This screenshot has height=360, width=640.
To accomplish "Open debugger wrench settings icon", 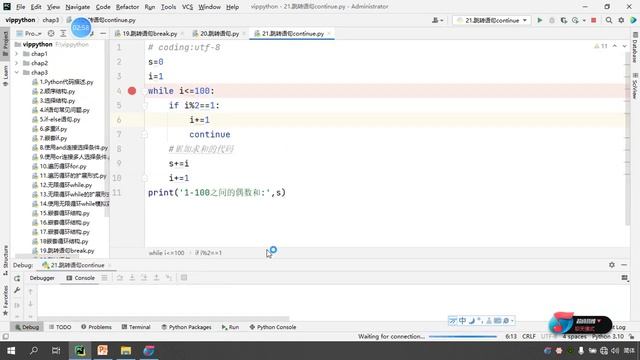I will (x=17, y=290).
